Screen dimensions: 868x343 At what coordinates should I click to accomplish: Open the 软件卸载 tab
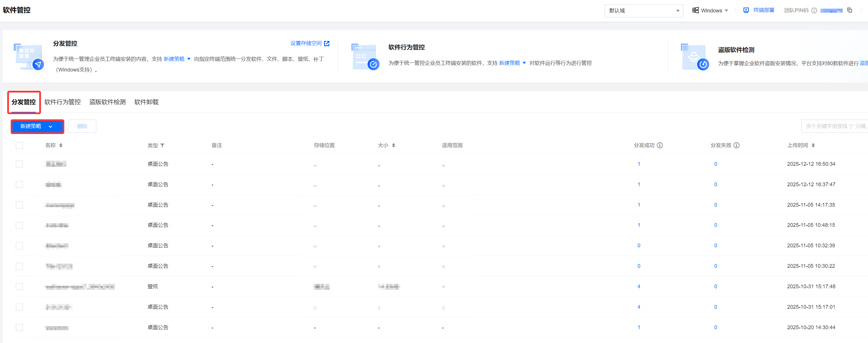click(146, 102)
